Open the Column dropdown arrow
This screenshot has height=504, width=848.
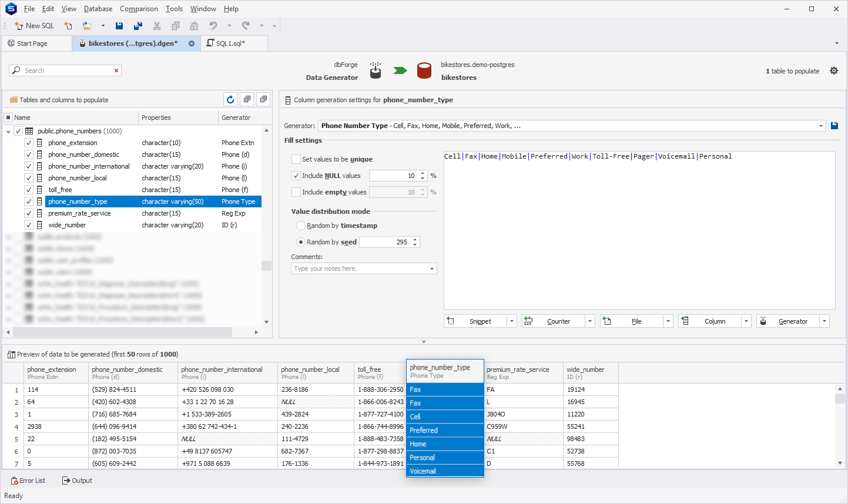tap(746, 321)
